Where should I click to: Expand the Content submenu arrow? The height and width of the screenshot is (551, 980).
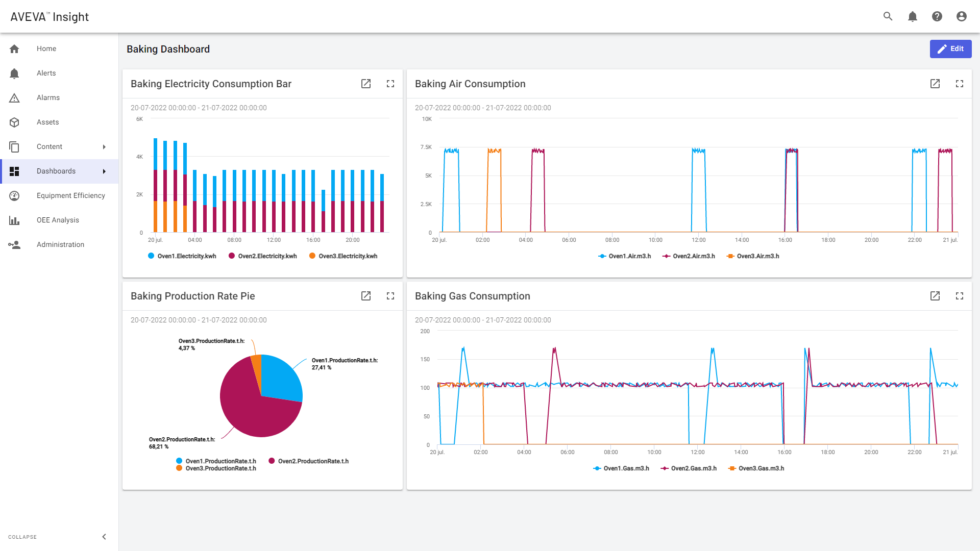(x=104, y=147)
